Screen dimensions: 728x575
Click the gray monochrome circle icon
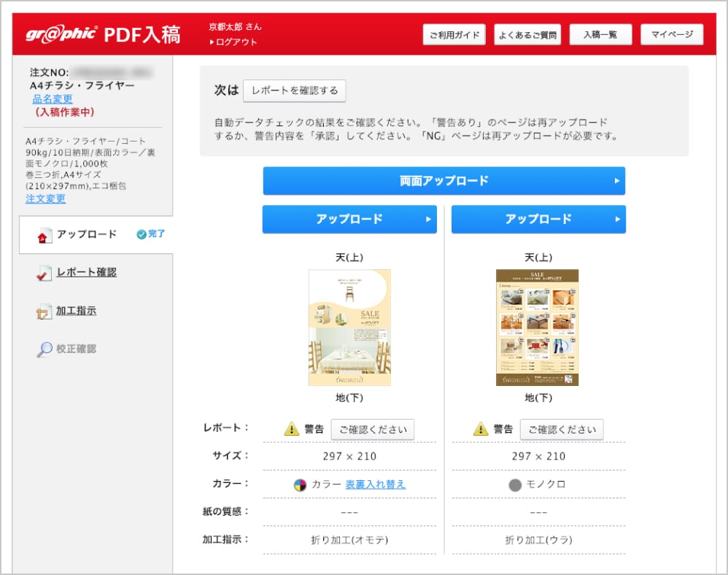click(x=515, y=485)
